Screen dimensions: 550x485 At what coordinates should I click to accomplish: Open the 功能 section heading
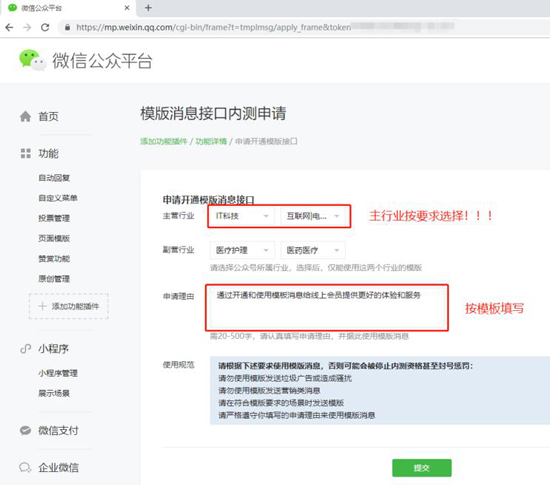pos(48,153)
